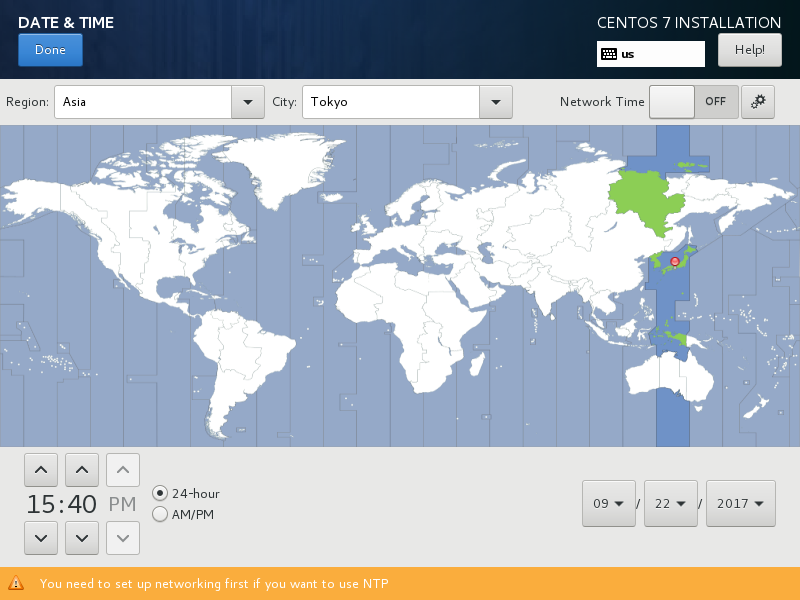Click the hour value 15
The width and height of the screenshot is (800, 600).
click(40, 504)
